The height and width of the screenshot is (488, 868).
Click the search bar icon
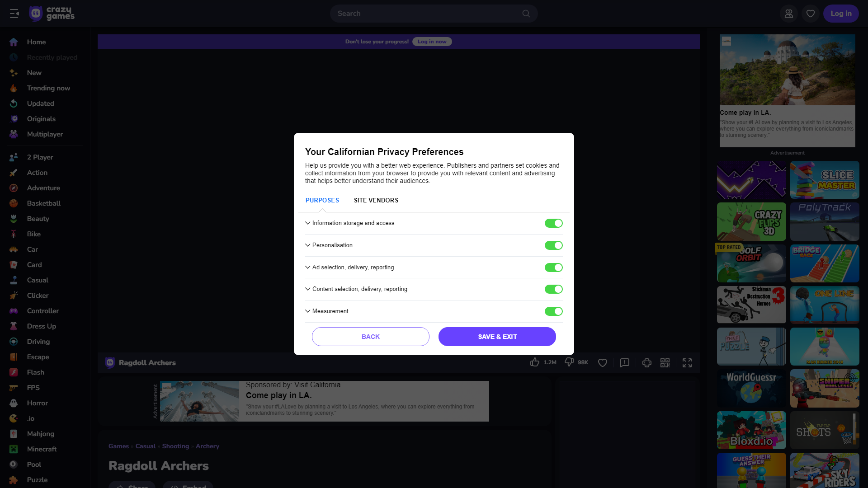click(526, 14)
